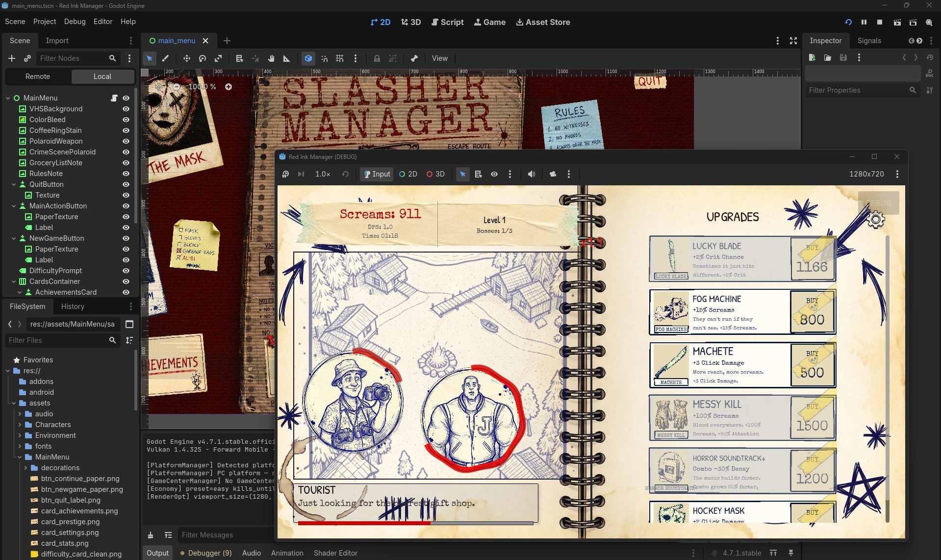Select the Pan Mode hand tool
Viewport: 941px width, 560px height.
(271, 58)
